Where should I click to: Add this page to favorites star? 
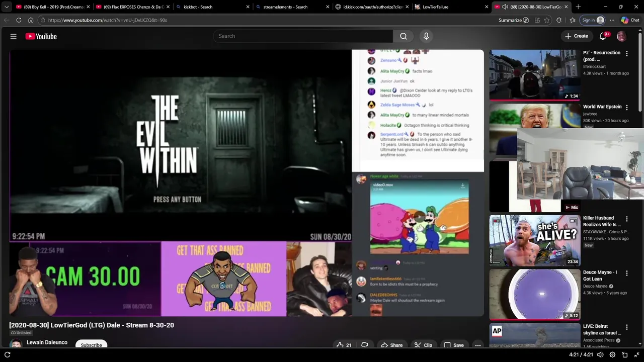point(547,20)
